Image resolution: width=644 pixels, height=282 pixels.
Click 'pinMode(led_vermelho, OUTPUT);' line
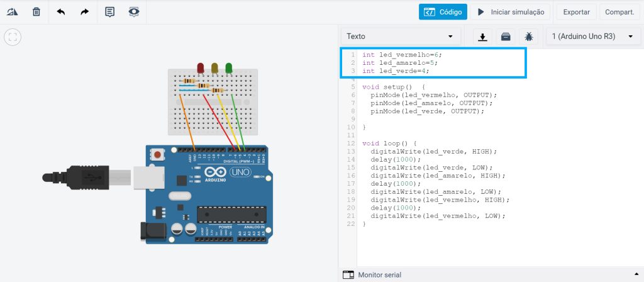434,95
